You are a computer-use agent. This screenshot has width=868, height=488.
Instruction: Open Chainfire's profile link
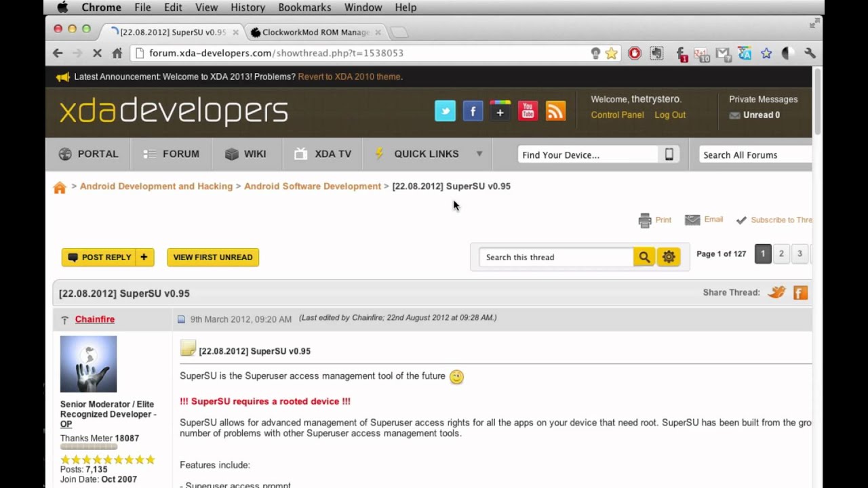pyautogui.click(x=95, y=319)
